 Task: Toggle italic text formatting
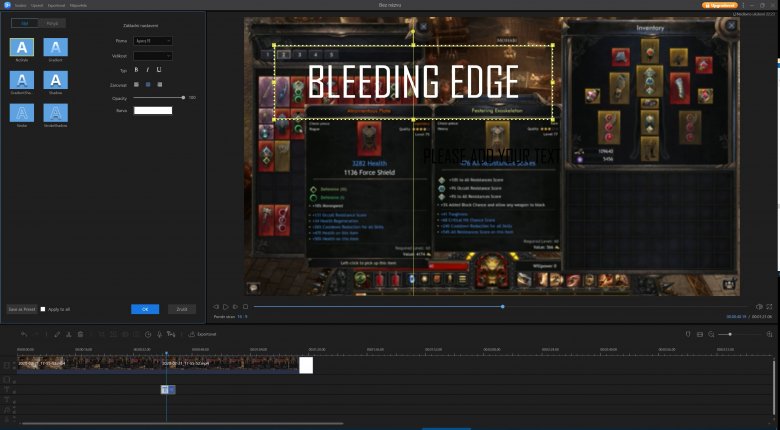tap(148, 70)
